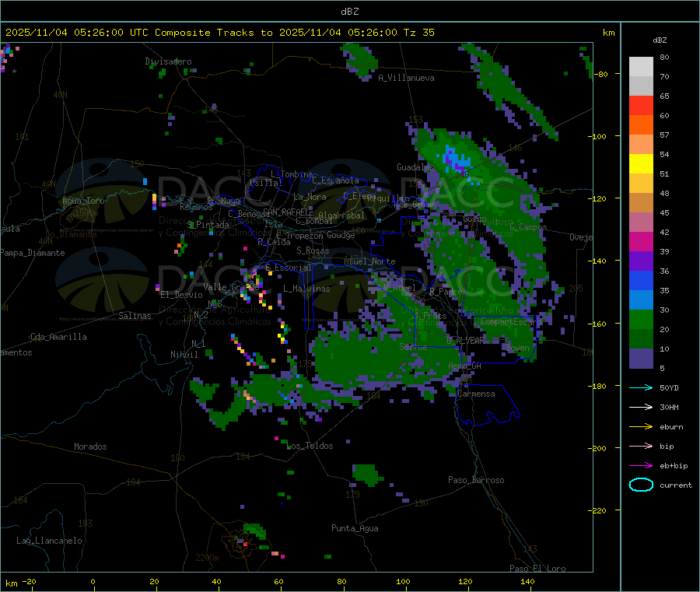Select the Punta_Agua location label
Image resolution: width=700 pixels, height=592 pixels.
(x=355, y=528)
